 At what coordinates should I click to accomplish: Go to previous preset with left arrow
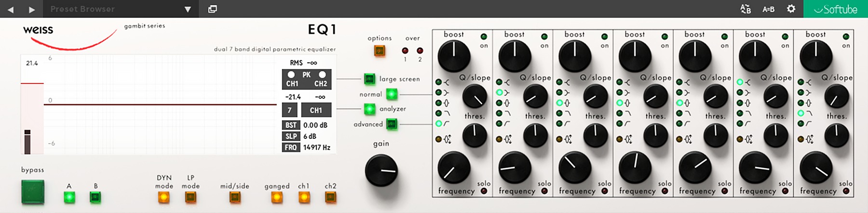(11, 9)
